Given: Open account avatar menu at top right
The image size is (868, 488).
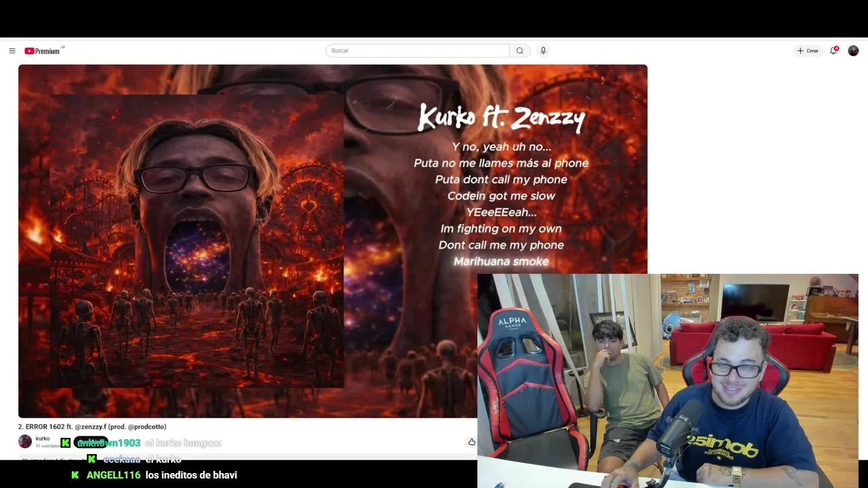Looking at the screenshot, I should click(x=853, y=51).
